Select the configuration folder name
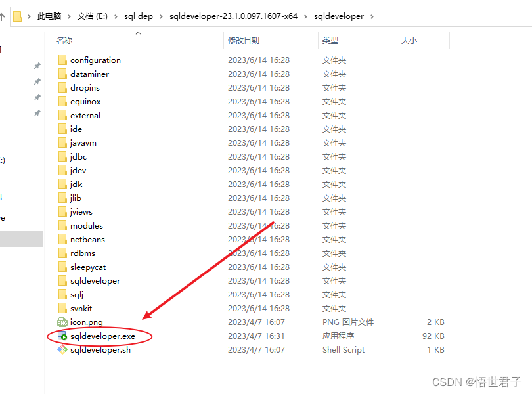 point(95,60)
